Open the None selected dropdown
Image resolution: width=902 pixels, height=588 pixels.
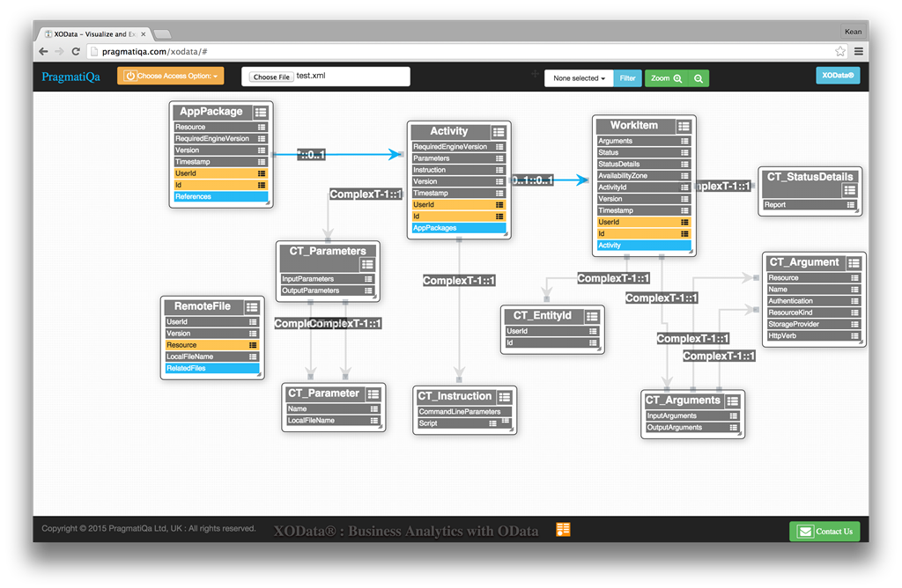point(579,78)
